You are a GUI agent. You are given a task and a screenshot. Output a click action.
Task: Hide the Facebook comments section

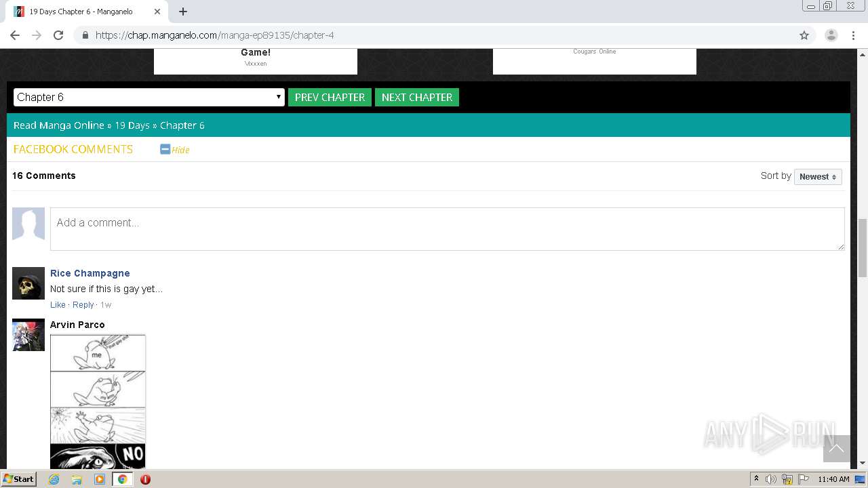175,150
